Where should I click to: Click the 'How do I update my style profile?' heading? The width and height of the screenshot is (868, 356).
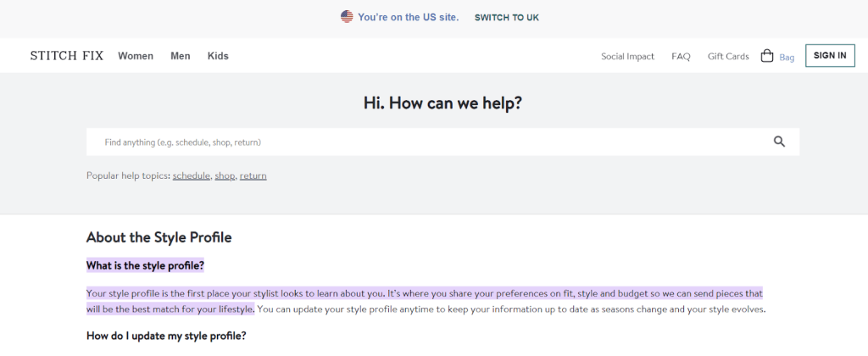click(166, 336)
